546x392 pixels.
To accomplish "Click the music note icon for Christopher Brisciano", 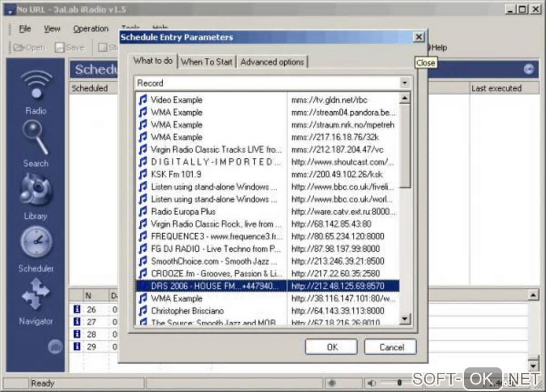I will click(143, 311).
